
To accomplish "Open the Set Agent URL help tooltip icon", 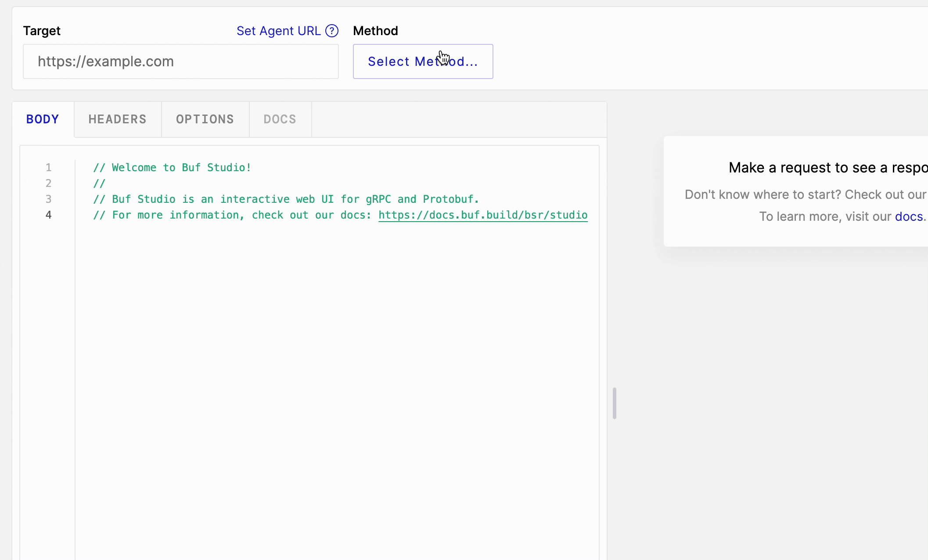I will click(x=332, y=31).
